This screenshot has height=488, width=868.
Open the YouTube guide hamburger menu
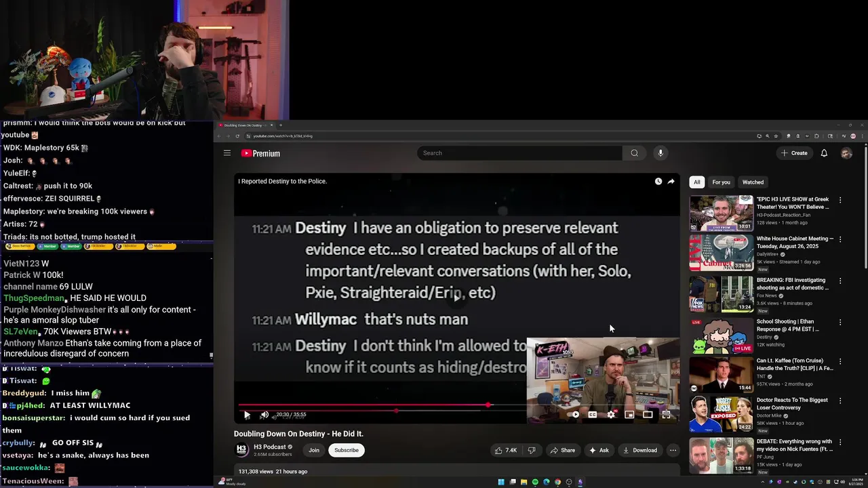(227, 153)
